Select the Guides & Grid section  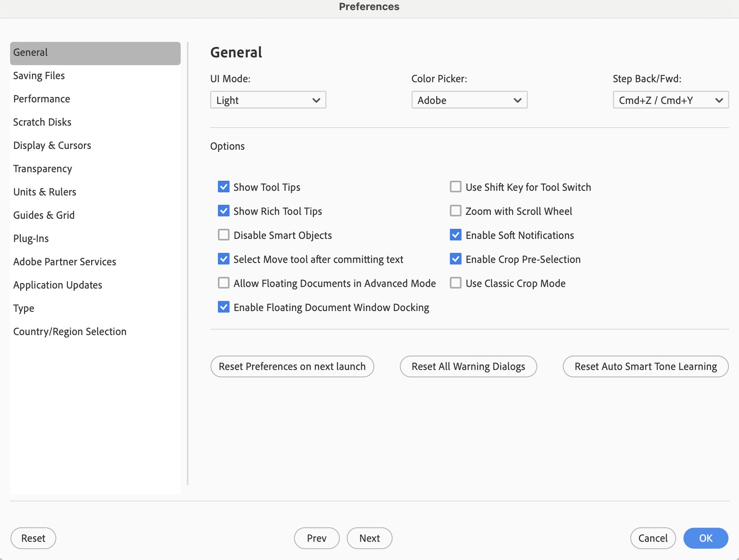(x=44, y=215)
